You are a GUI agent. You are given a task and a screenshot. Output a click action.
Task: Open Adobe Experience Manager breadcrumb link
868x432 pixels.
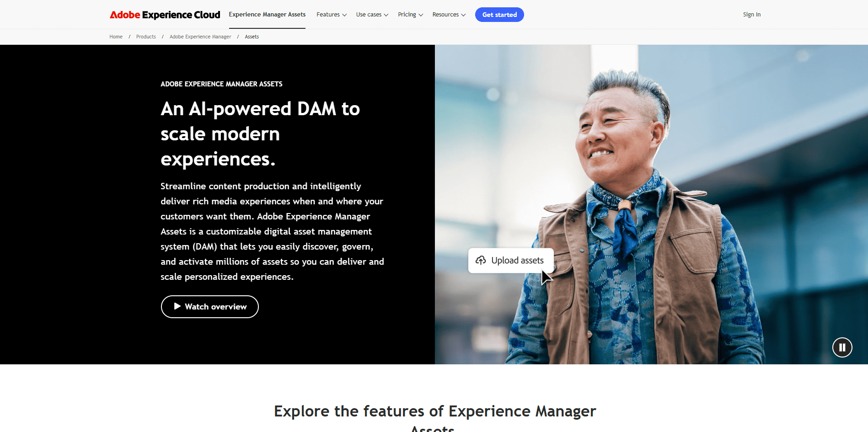coord(200,37)
